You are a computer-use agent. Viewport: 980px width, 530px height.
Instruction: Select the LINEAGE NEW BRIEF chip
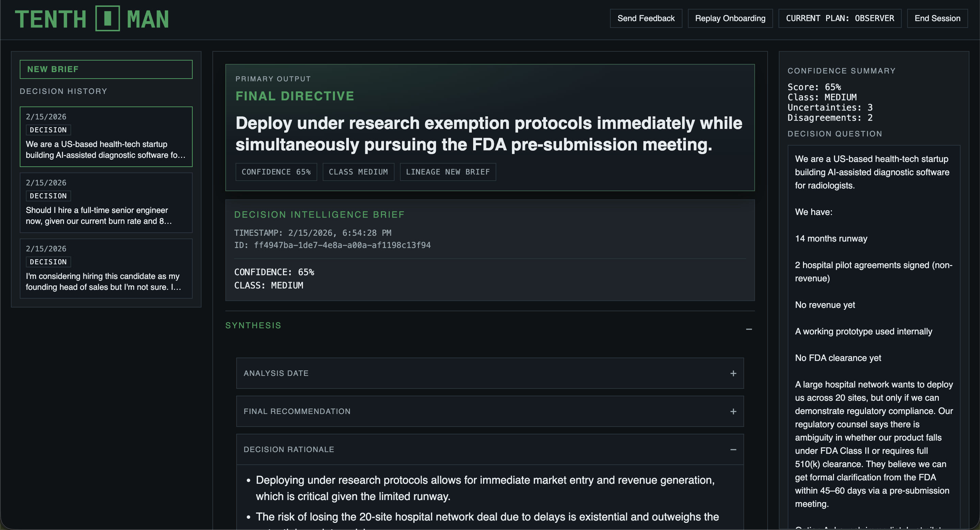coord(448,172)
